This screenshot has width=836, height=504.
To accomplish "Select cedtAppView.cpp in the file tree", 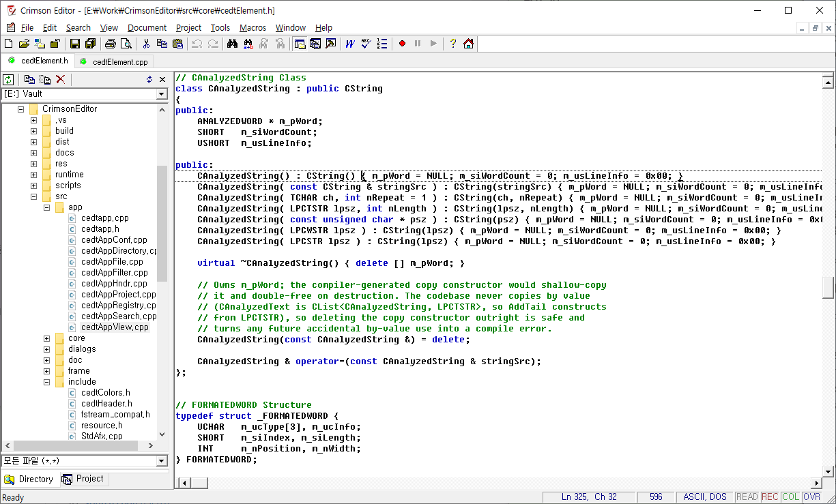I will click(115, 327).
